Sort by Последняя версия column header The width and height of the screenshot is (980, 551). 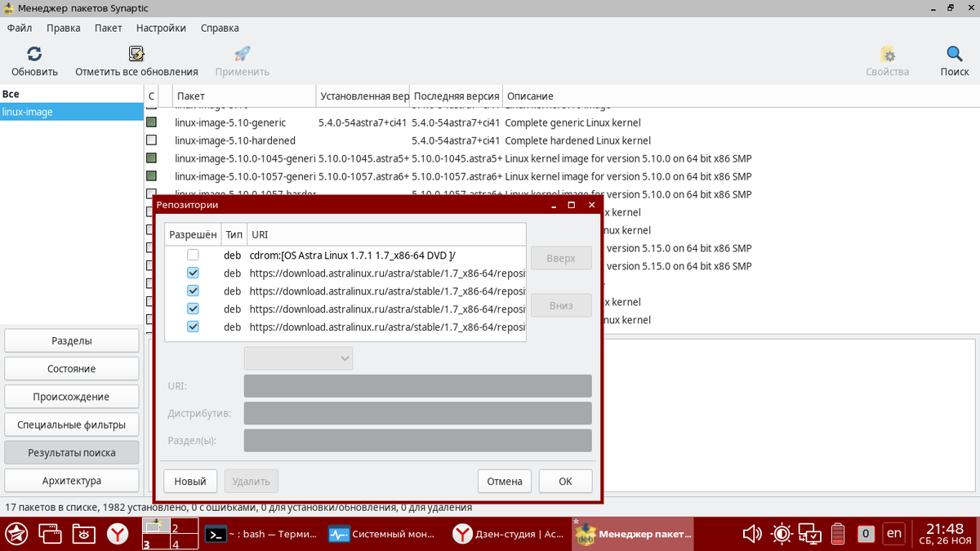(x=456, y=96)
